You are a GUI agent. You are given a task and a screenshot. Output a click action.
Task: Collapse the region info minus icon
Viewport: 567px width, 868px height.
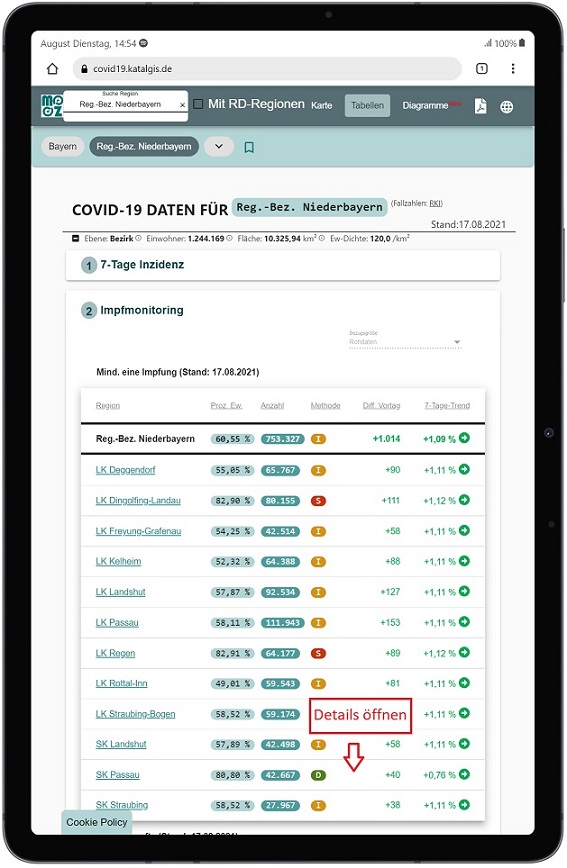(76, 239)
